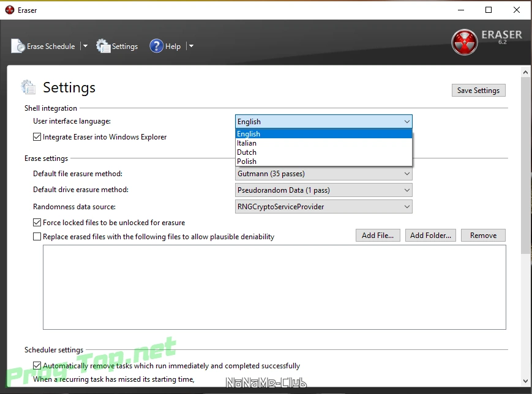Toggle Force locked files to be unlocked checkbox

click(37, 223)
